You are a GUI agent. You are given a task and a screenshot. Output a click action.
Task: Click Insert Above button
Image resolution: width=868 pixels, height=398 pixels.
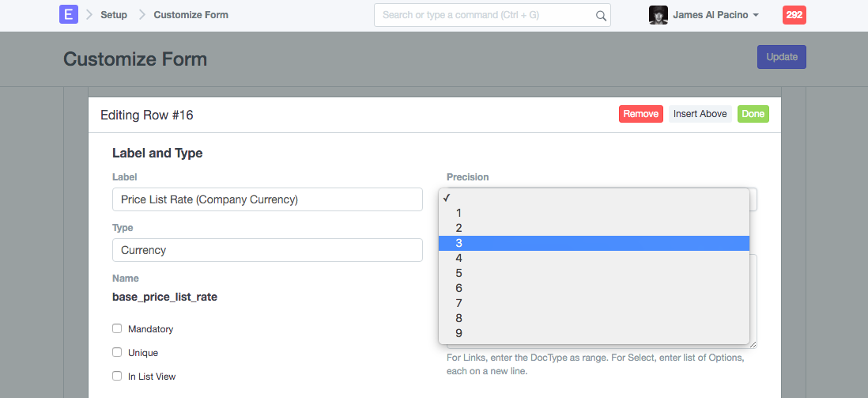(x=700, y=114)
